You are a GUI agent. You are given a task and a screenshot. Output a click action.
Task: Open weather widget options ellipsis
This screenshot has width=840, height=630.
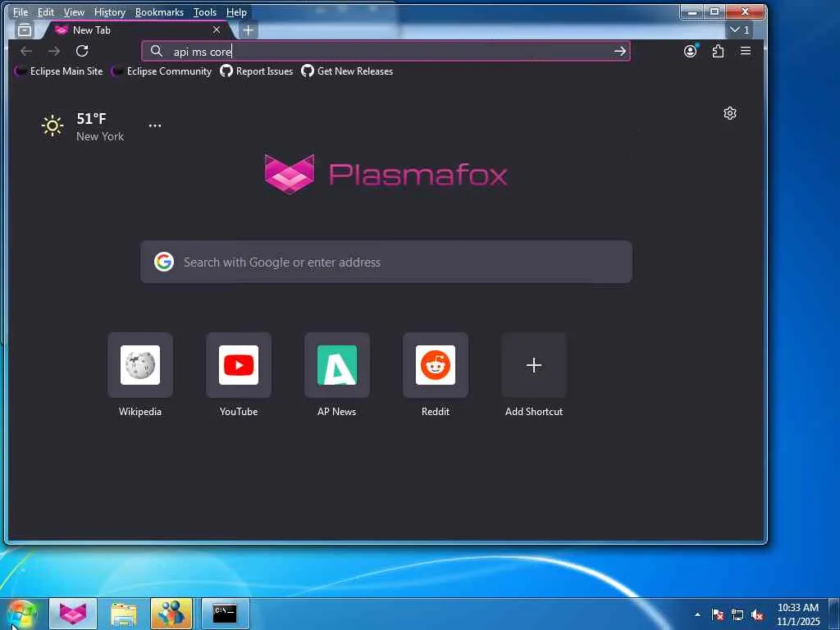pyautogui.click(x=155, y=126)
